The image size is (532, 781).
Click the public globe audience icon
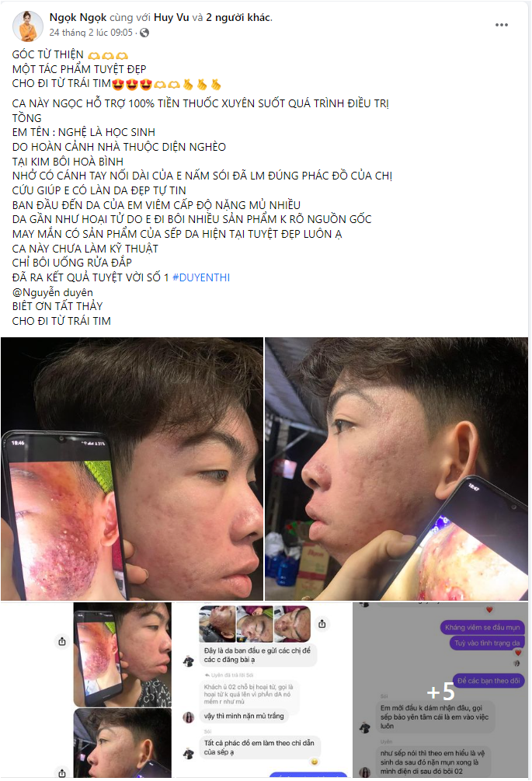tap(144, 33)
